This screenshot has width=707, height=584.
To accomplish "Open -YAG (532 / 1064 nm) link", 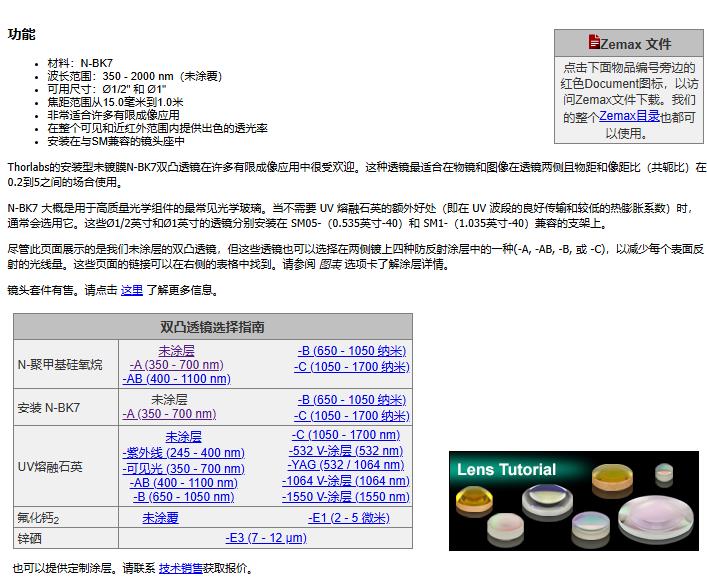I will [346, 464].
